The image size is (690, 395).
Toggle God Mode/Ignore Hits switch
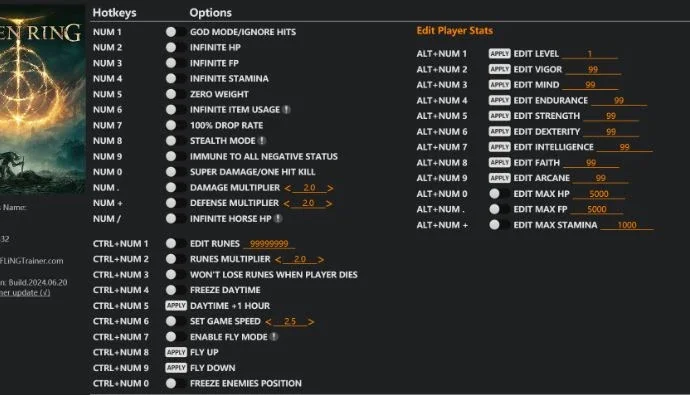[x=176, y=32]
